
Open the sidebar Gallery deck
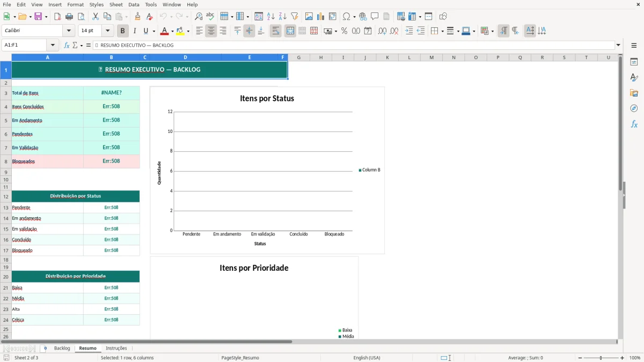click(634, 93)
